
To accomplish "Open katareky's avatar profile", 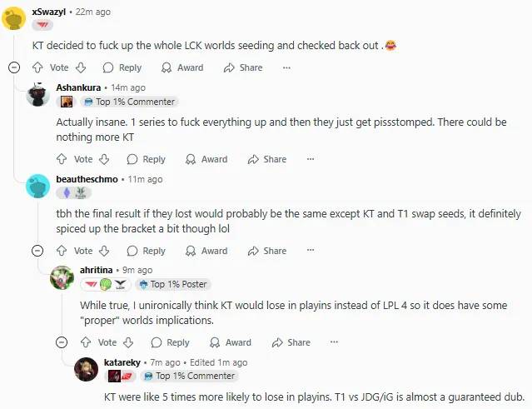I will pos(87,368).
